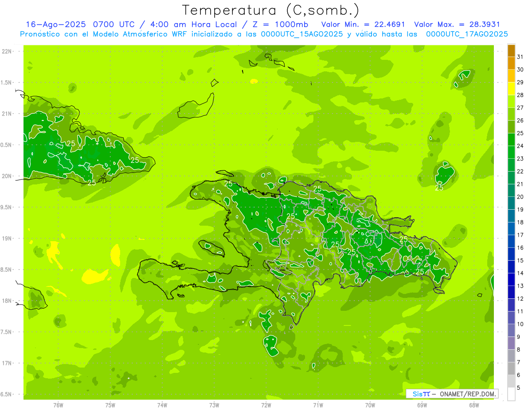This screenshot has height=411, width=532.
Task: Click the "68W" longitude axis label
Action: pyautogui.click(x=474, y=405)
